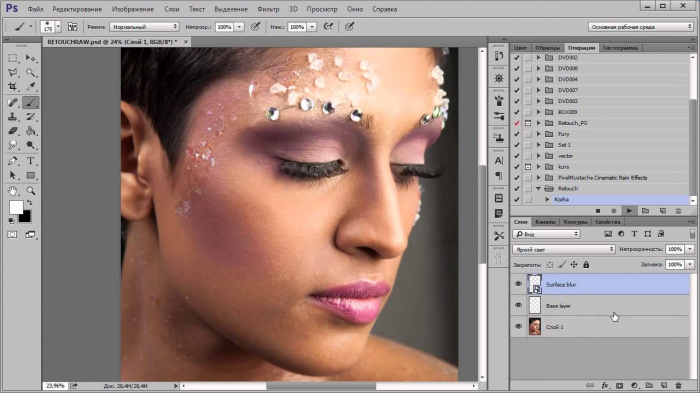
Task: Select the Eyedropper tool
Action: (30, 87)
